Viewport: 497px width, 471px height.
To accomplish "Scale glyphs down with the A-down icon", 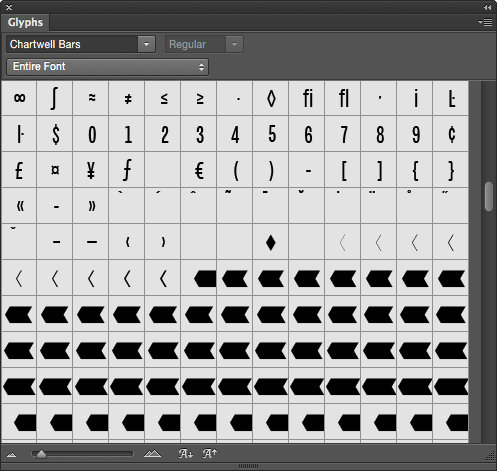I will 185,453.
